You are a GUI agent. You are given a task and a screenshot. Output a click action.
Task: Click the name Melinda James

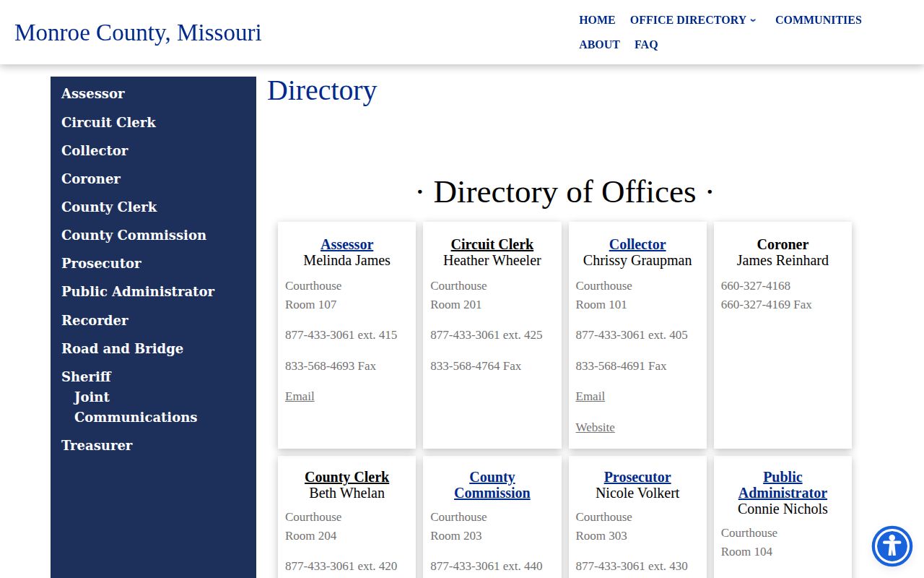coord(346,260)
